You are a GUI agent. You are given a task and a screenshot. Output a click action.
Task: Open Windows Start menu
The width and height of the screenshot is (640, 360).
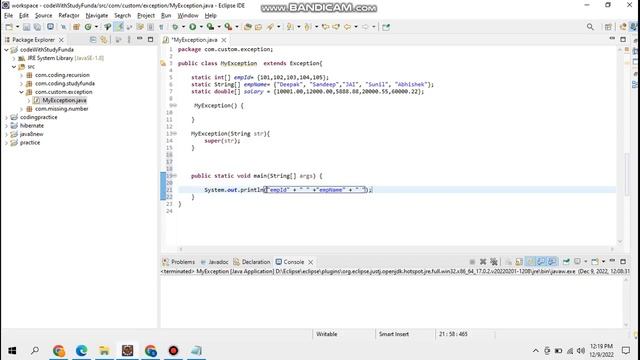[x=12, y=350]
